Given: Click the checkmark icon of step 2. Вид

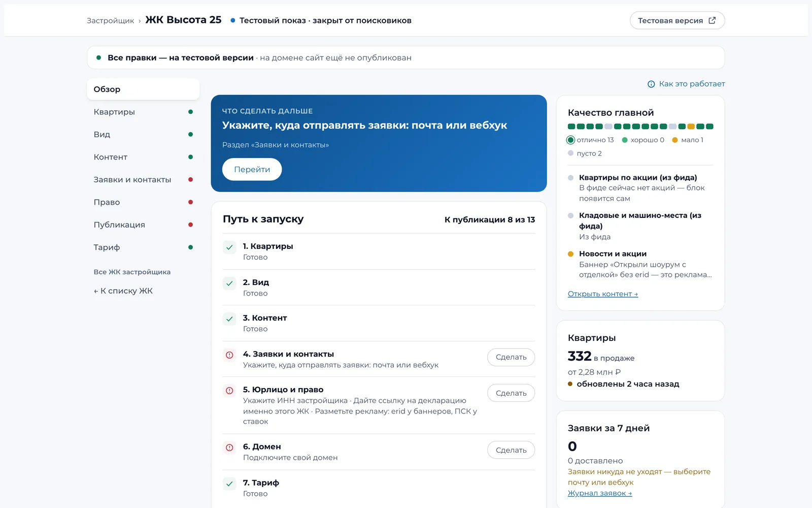Looking at the screenshot, I should coord(229,283).
